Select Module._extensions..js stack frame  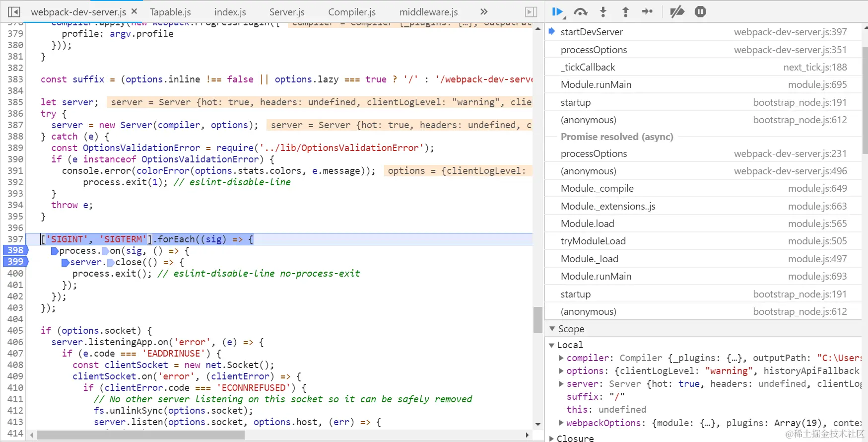[703, 206]
